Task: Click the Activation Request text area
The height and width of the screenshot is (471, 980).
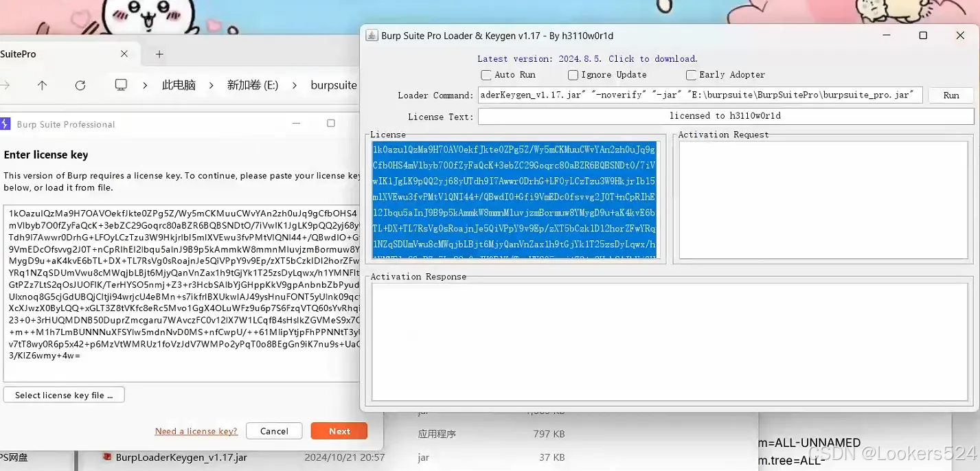Action: pos(823,200)
